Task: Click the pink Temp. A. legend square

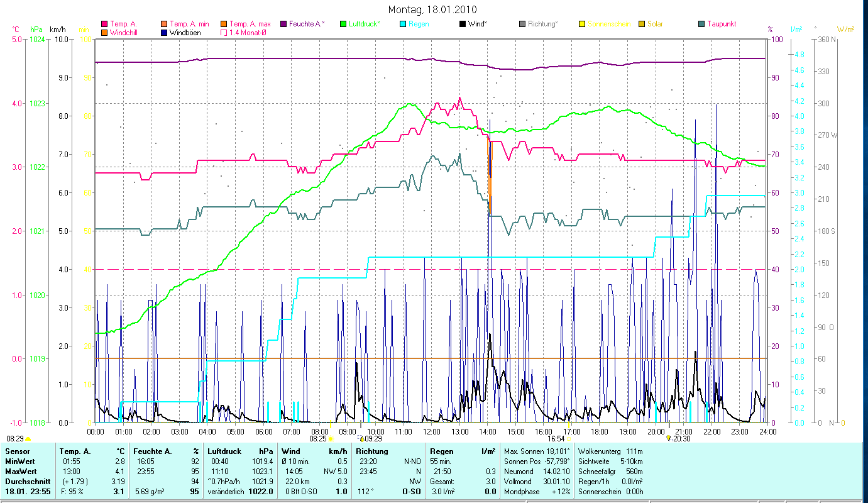Action: tap(104, 24)
